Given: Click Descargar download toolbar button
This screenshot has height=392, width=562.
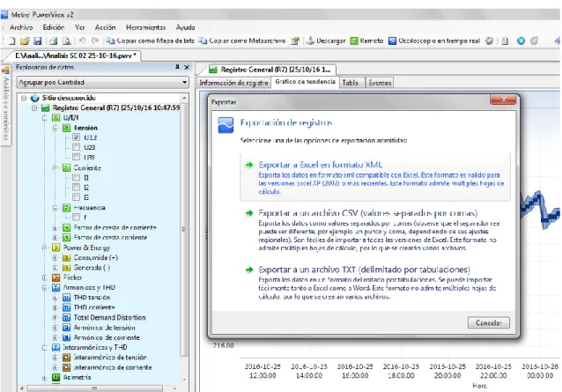Looking at the screenshot, I should click(326, 41).
